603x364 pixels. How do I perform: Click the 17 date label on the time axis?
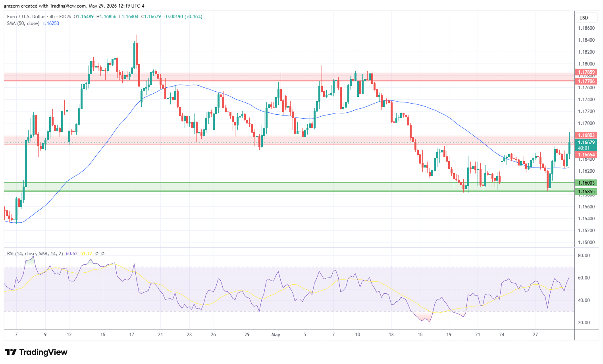(x=132, y=335)
